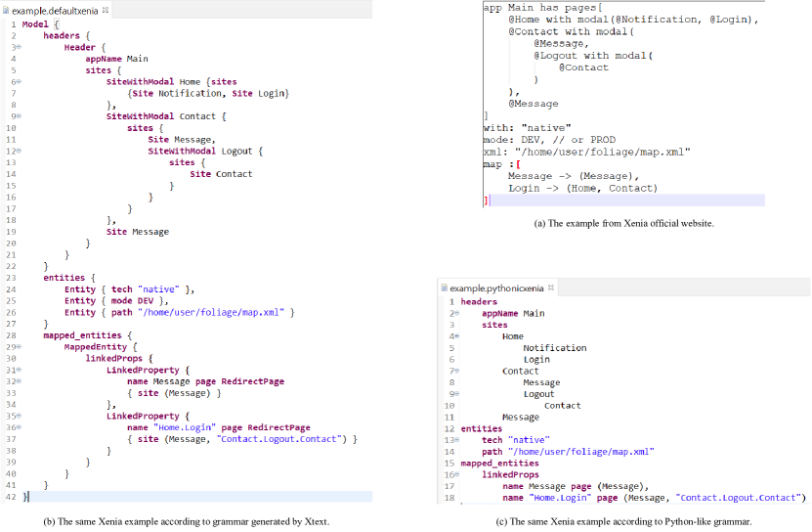
Task: Click 'mode: DEV, // or PROD' line
Action: pos(549,140)
